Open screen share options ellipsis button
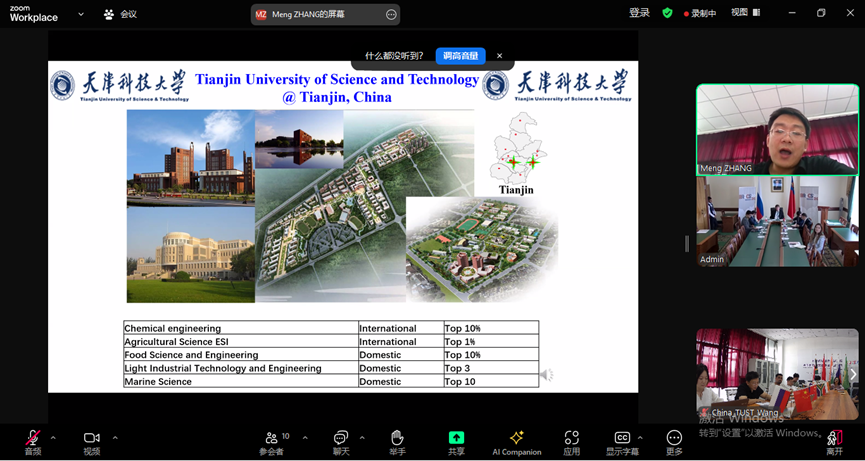Image resolution: width=865 pixels, height=461 pixels. click(x=391, y=15)
